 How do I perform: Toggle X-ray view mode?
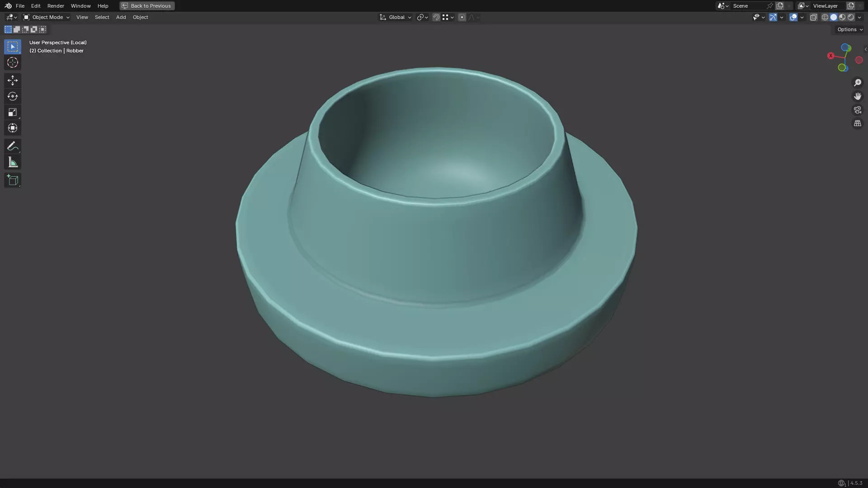click(x=813, y=17)
